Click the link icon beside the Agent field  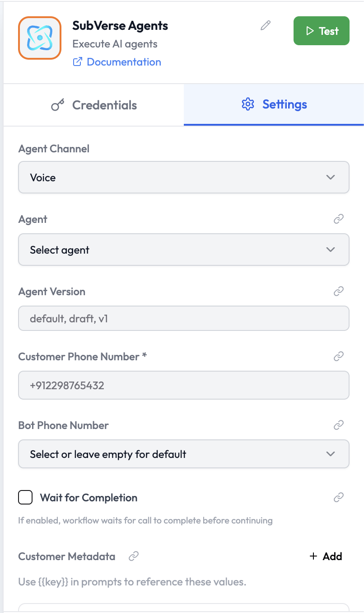pyautogui.click(x=339, y=219)
